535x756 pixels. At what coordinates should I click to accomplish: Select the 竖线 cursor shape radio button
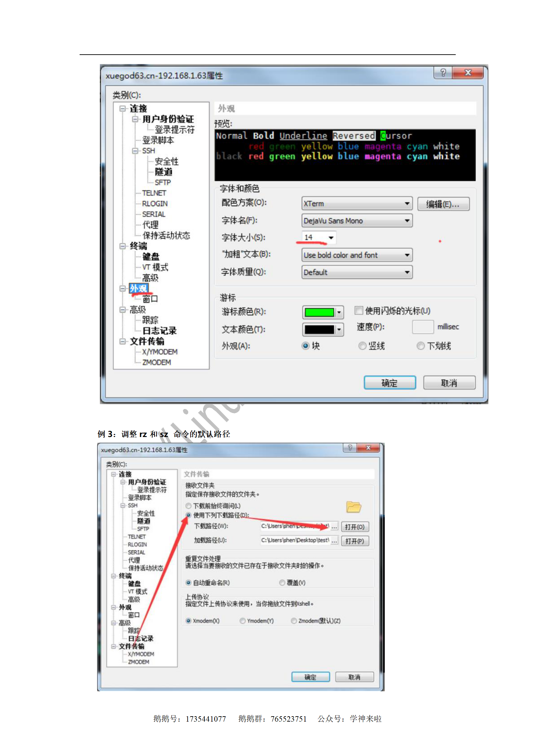pos(362,346)
